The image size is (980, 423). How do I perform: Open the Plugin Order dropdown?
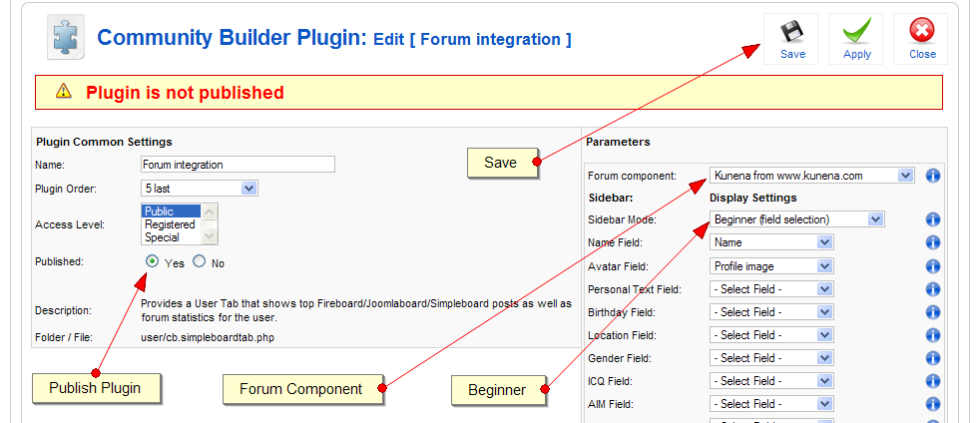click(x=200, y=188)
